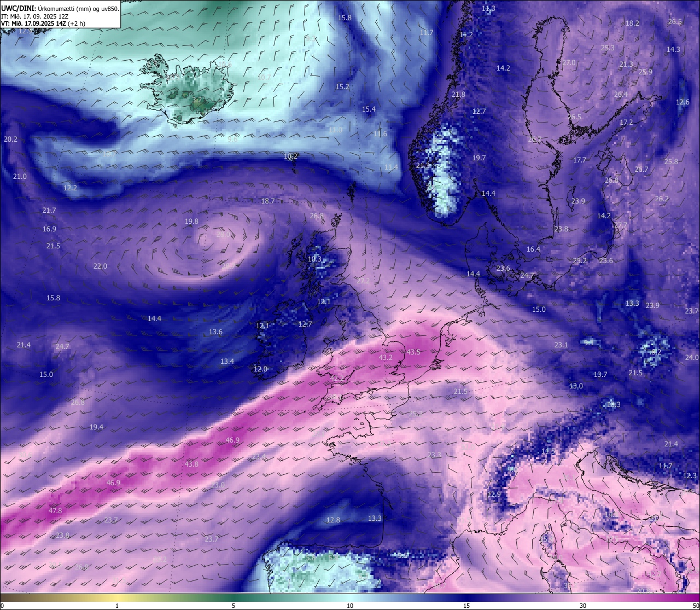Click the 12.2 value on the map
The width and height of the screenshot is (700, 610).
click(70, 188)
